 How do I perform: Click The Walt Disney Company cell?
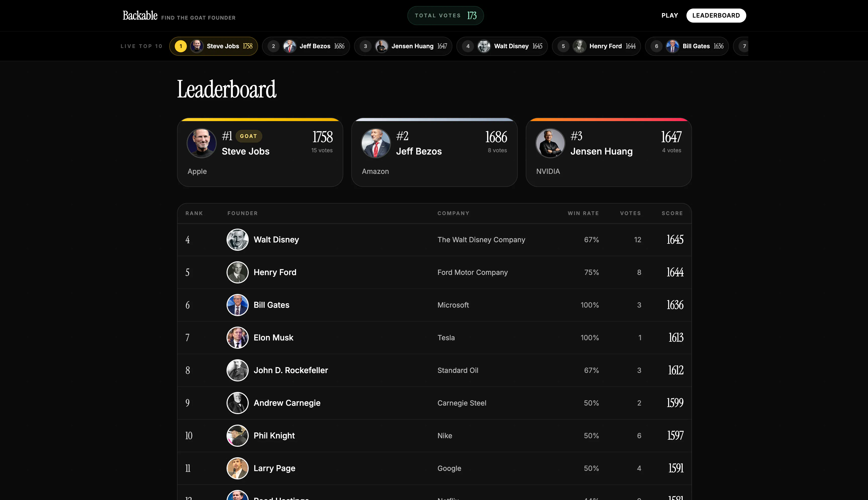[482, 240]
